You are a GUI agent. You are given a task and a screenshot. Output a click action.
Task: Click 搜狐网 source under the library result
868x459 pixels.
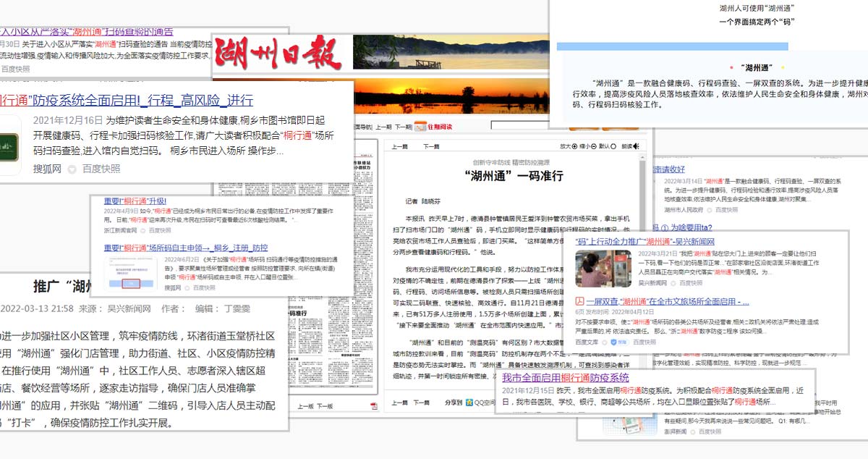48,169
